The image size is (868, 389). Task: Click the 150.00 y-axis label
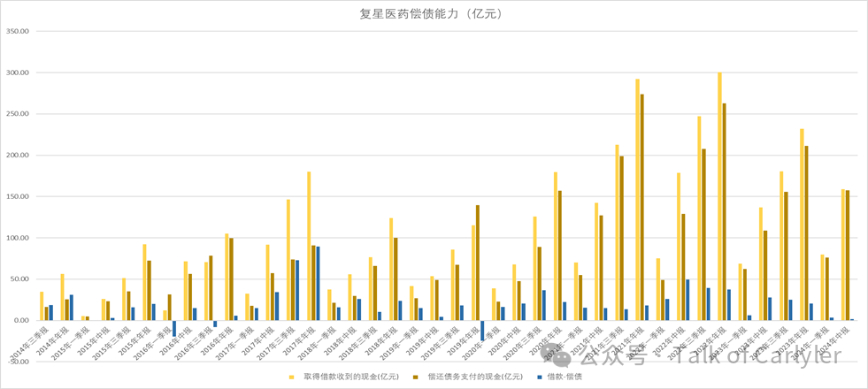[17, 196]
